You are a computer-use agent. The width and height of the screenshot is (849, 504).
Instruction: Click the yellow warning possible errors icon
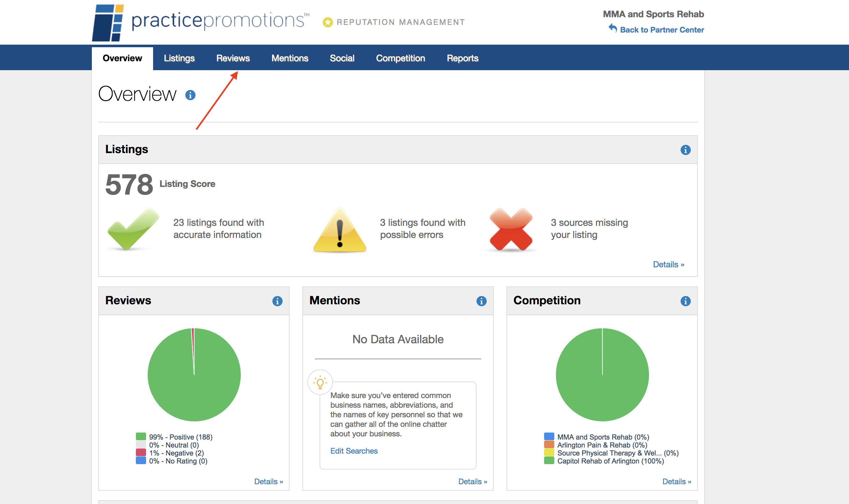340,230
